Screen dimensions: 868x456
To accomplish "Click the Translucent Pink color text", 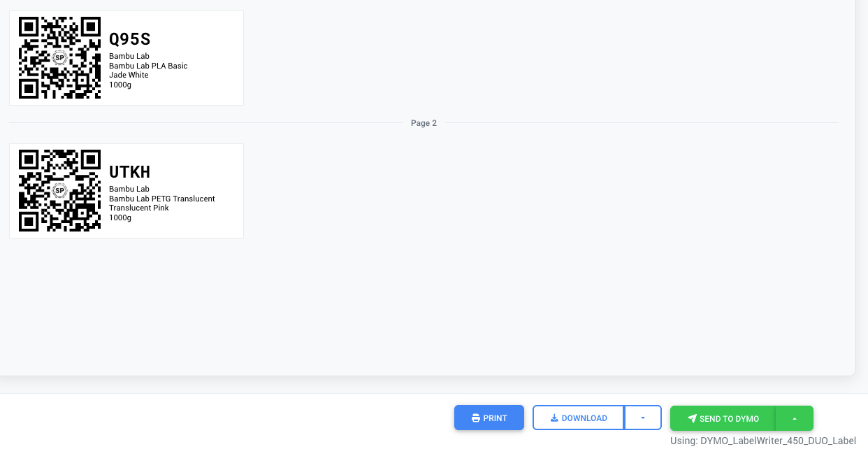I will click(139, 208).
